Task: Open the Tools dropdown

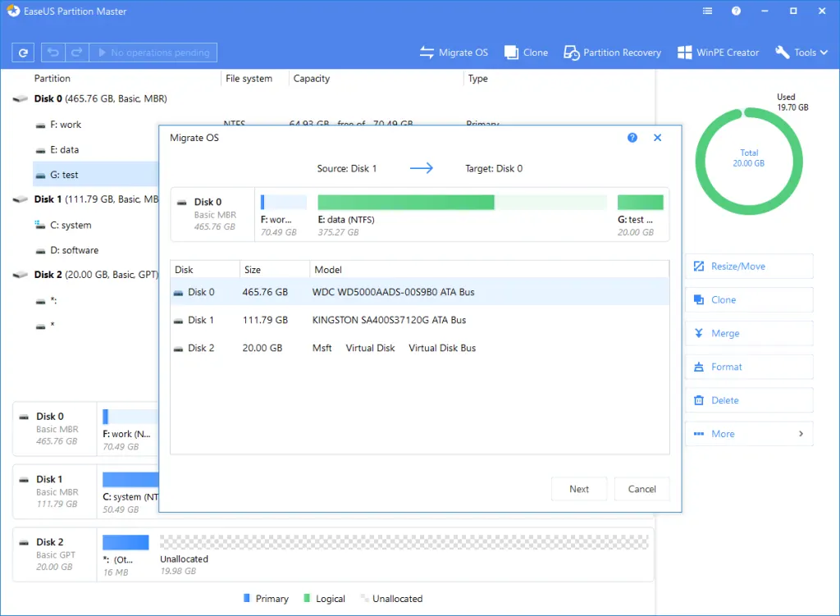Action: [801, 52]
